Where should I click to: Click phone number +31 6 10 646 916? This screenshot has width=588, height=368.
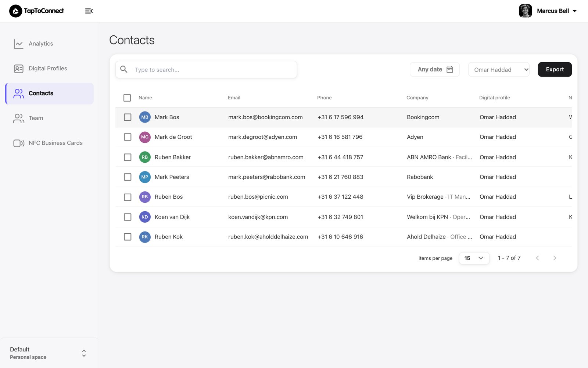click(x=340, y=237)
